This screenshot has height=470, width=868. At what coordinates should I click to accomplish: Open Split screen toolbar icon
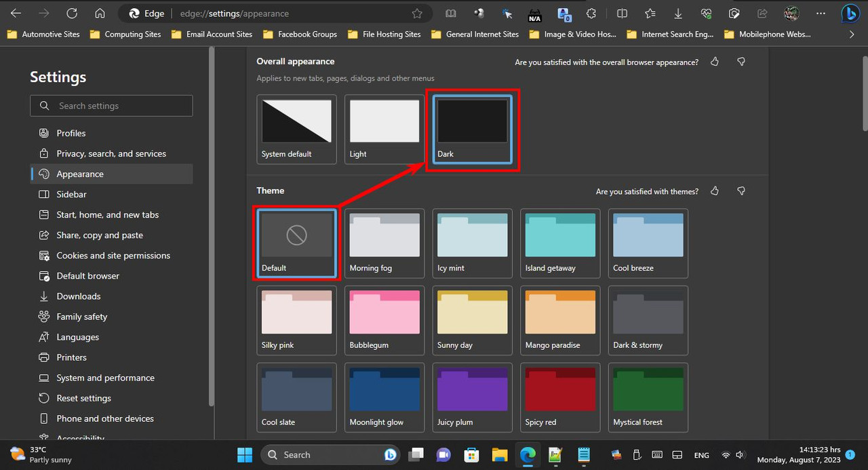(x=623, y=13)
